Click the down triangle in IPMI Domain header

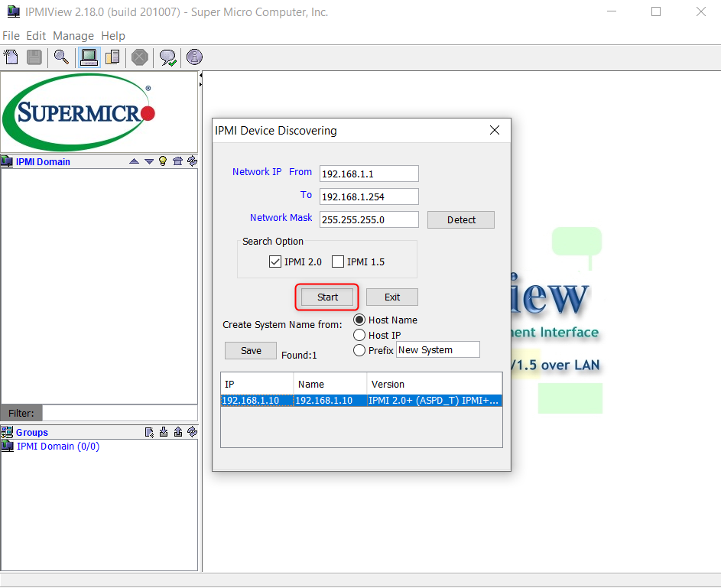[x=149, y=161]
